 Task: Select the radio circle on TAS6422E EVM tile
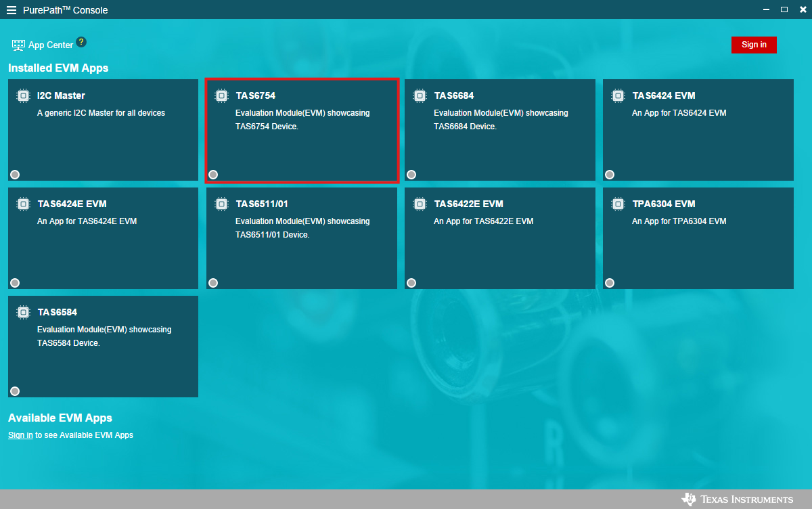coord(411,283)
